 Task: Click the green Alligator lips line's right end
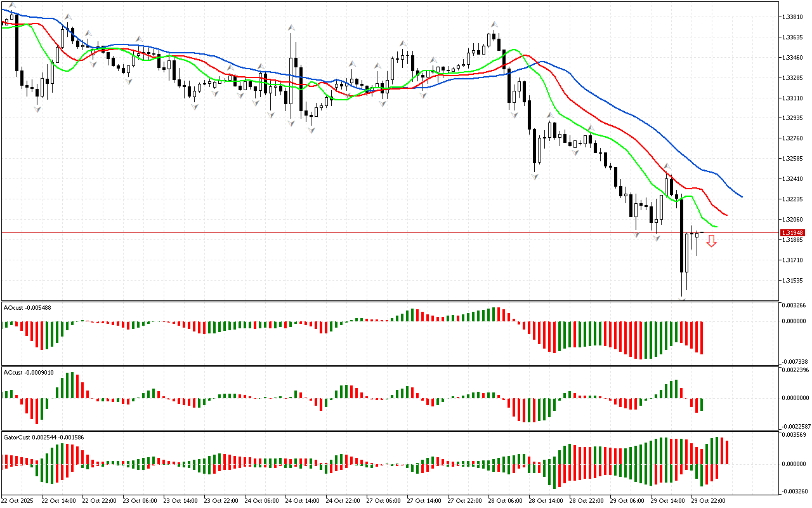[716, 226]
